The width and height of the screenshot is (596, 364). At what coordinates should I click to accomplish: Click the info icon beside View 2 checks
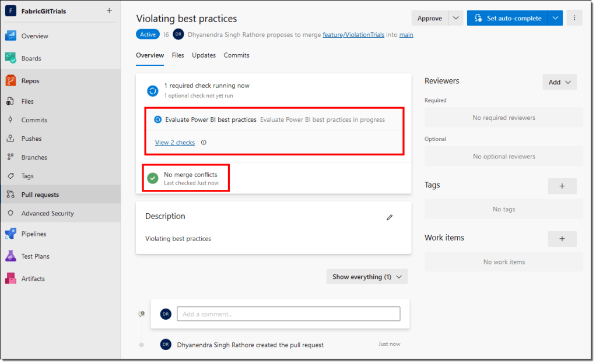point(204,143)
